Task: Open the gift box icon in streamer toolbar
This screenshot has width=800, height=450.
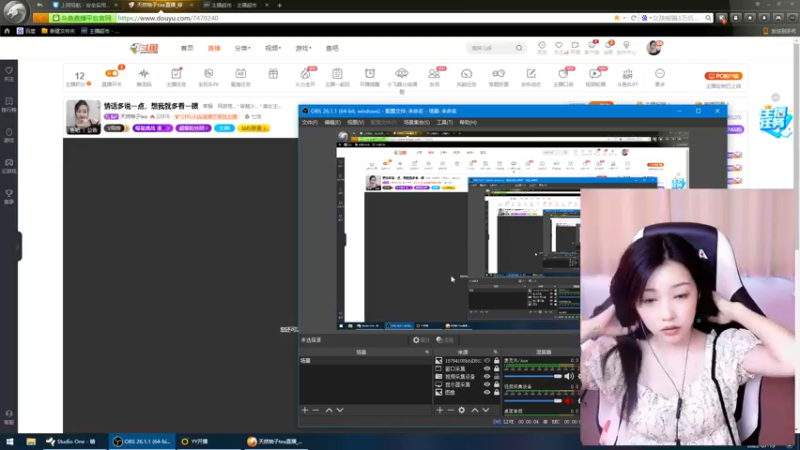Action: tap(273, 73)
